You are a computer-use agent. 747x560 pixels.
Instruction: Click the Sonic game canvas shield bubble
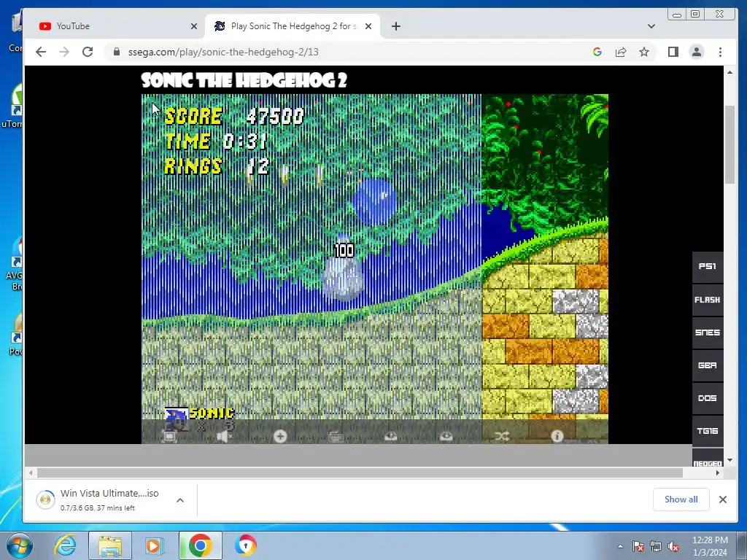pos(374,201)
